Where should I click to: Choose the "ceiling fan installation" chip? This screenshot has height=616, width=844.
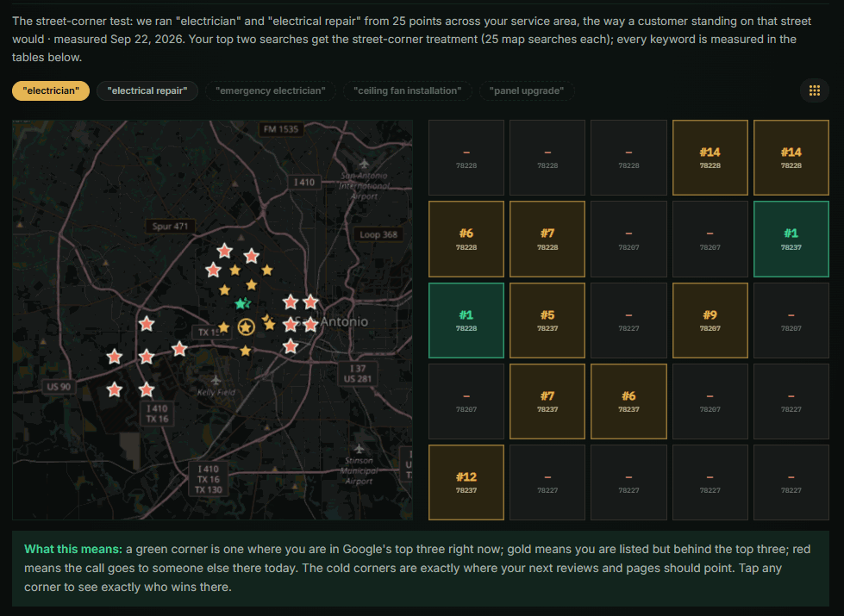pyautogui.click(x=408, y=91)
